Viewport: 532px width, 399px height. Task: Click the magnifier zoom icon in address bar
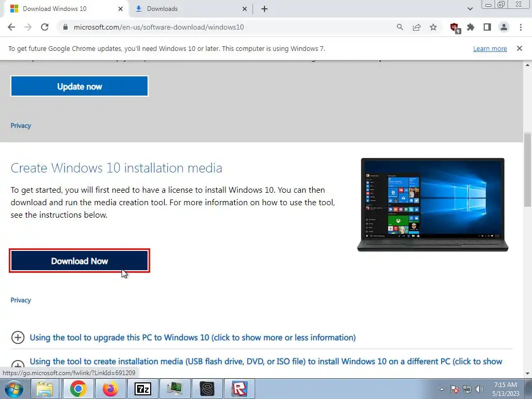(400, 27)
